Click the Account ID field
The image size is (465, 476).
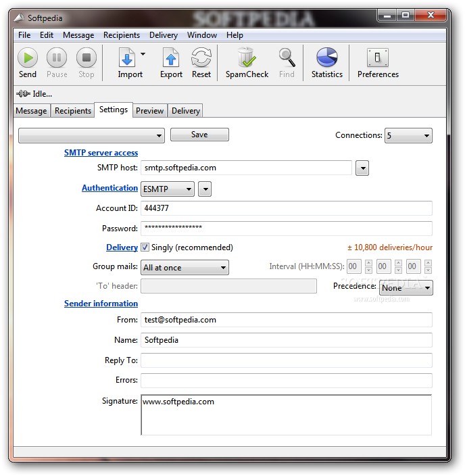[286, 208]
